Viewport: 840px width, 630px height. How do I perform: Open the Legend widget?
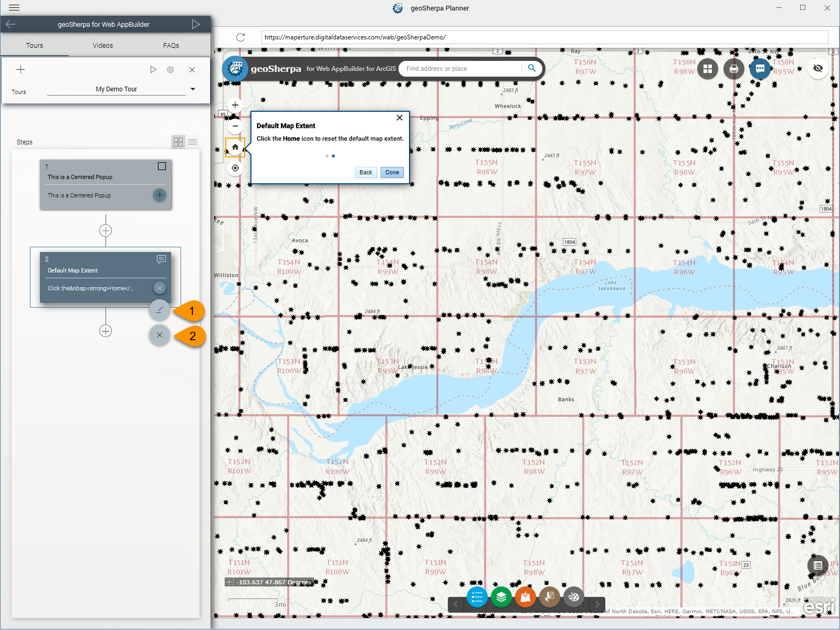point(477,597)
